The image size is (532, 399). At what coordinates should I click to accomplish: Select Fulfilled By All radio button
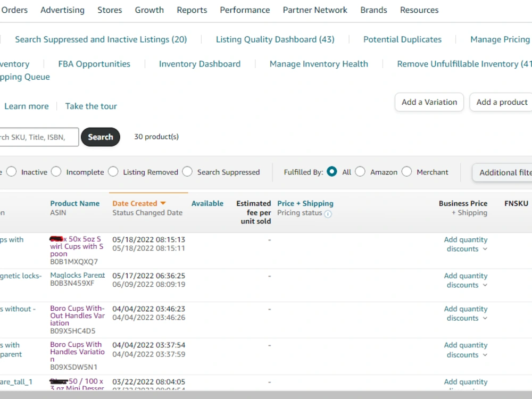pos(332,172)
